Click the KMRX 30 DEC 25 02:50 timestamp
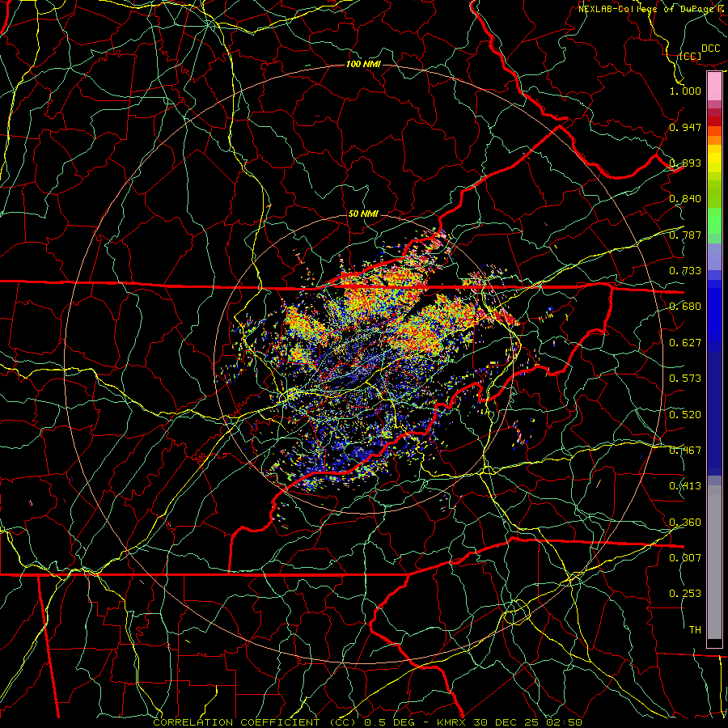 click(510, 722)
